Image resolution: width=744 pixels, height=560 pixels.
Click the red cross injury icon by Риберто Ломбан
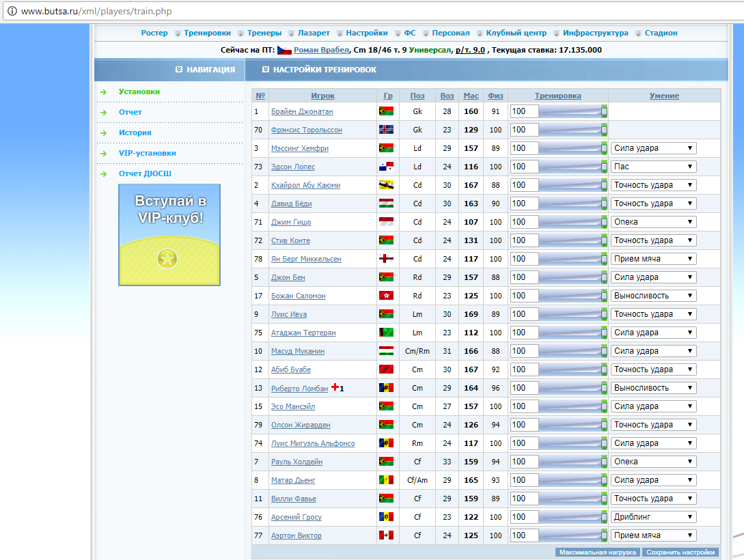[x=335, y=387]
